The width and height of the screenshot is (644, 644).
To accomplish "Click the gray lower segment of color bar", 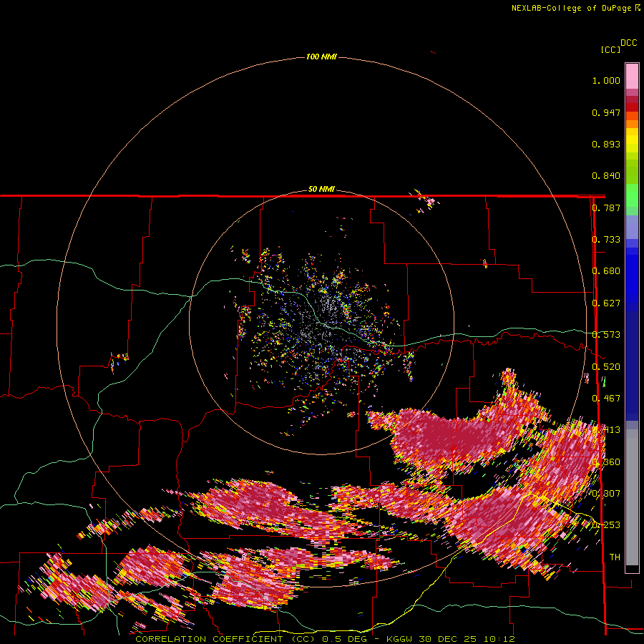I will 632,497.
